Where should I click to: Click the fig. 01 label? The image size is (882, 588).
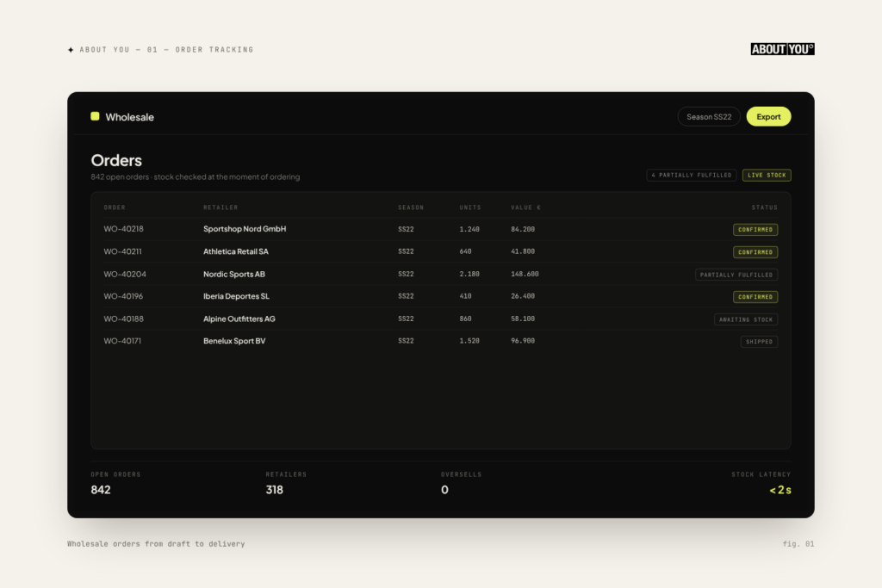pos(798,543)
